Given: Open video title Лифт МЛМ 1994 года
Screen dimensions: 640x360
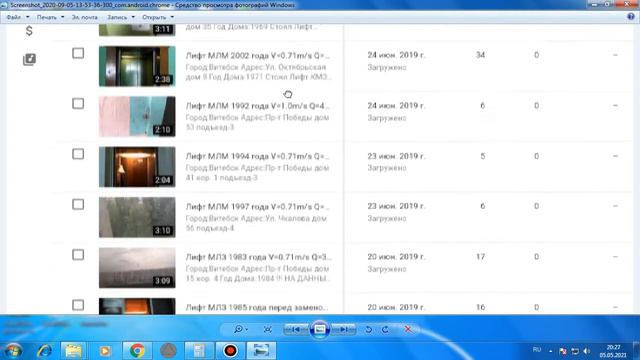Looking at the screenshot, I should click(x=258, y=156).
